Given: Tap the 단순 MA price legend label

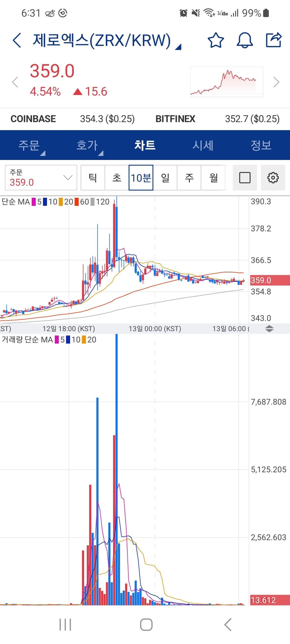Looking at the screenshot, I should (16, 202).
